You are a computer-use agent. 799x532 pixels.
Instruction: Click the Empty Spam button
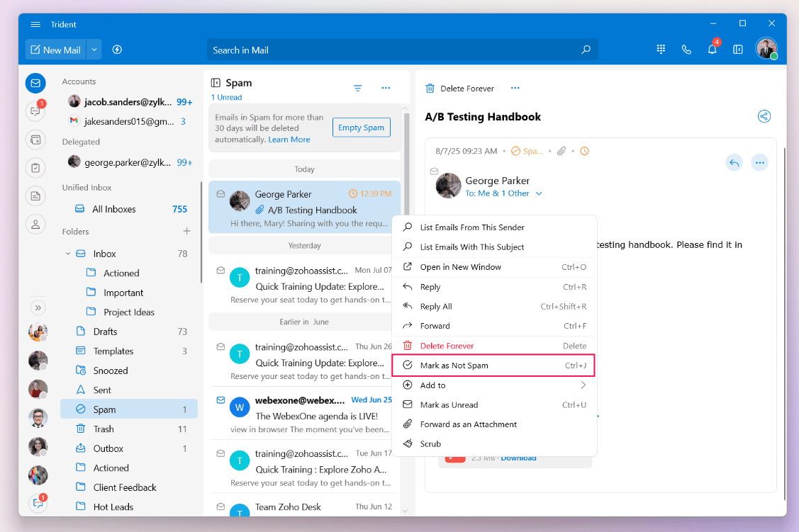click(x=362, y=128)
